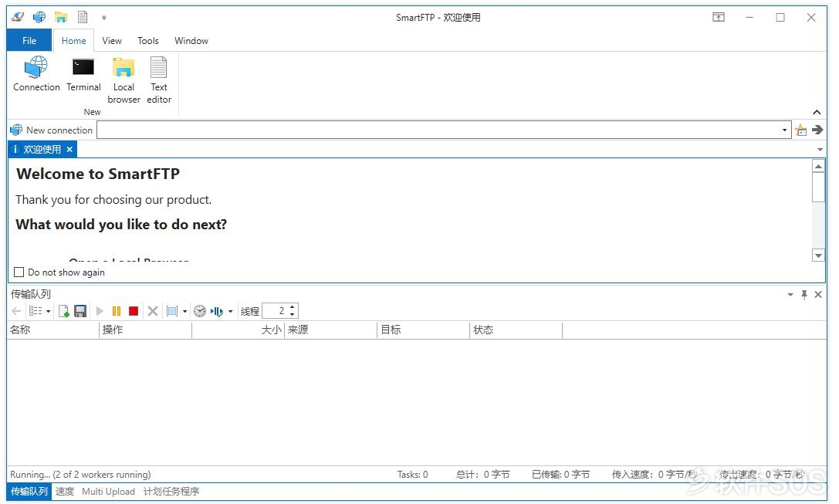
Task: Open the Tools ribbon tab
Action: click(x=147, y=41)
